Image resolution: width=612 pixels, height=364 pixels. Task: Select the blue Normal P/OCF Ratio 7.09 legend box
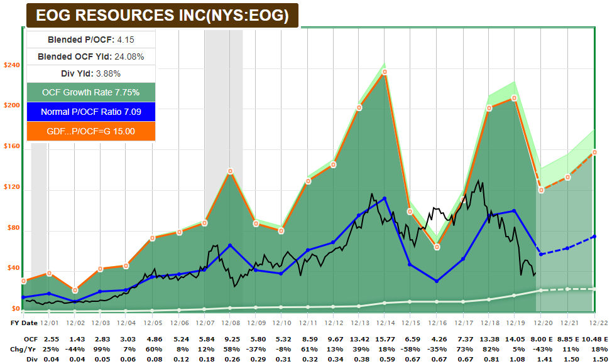coord(91,112)
